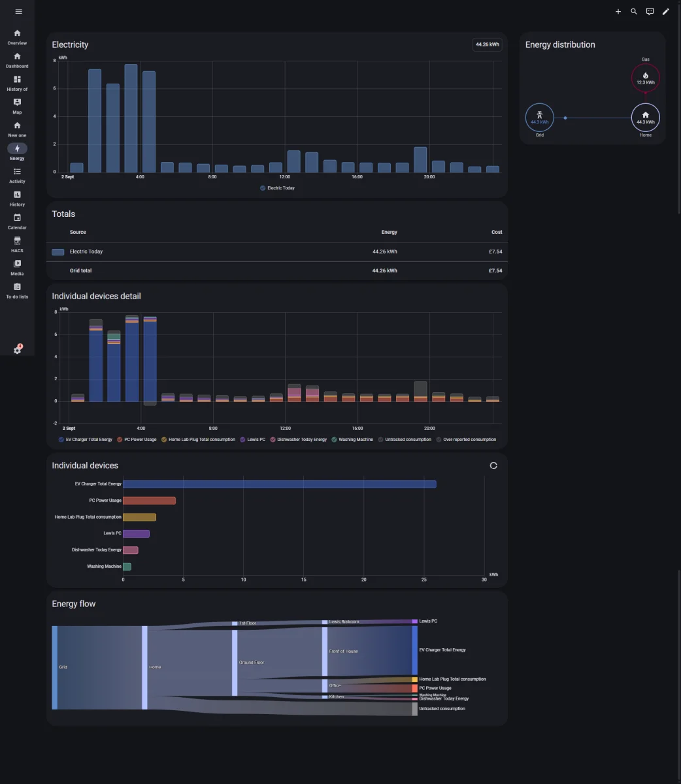Click the plus add icon in the top bar
This screenshot has height=784, width=681.
(618, 12)
